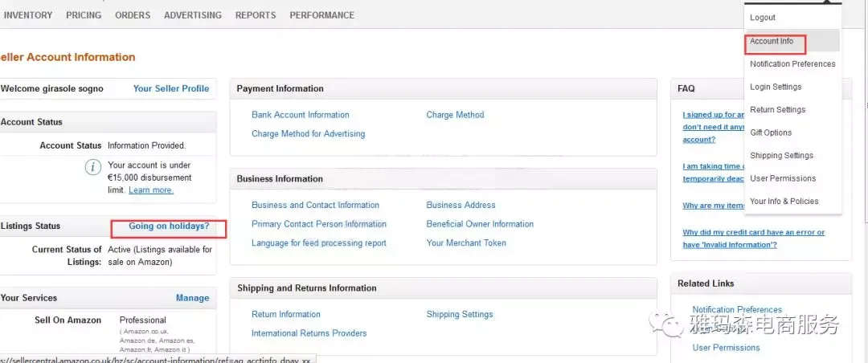
Task: Click Learn more about disbursement limit
Action: 151,190
